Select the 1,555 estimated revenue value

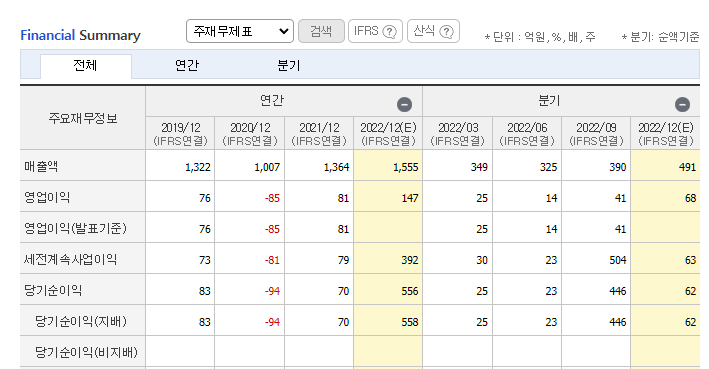(x=406, y=167)
